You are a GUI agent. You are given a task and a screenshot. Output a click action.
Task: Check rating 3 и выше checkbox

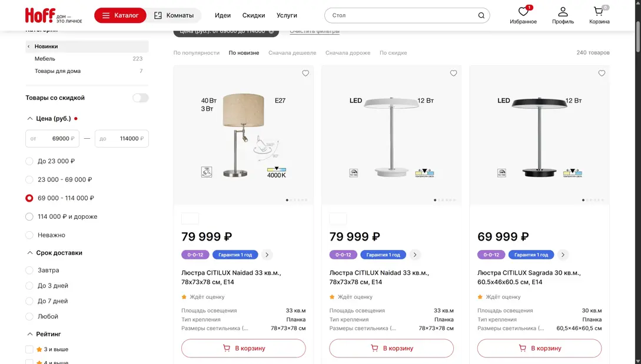[x=29, y=349]
